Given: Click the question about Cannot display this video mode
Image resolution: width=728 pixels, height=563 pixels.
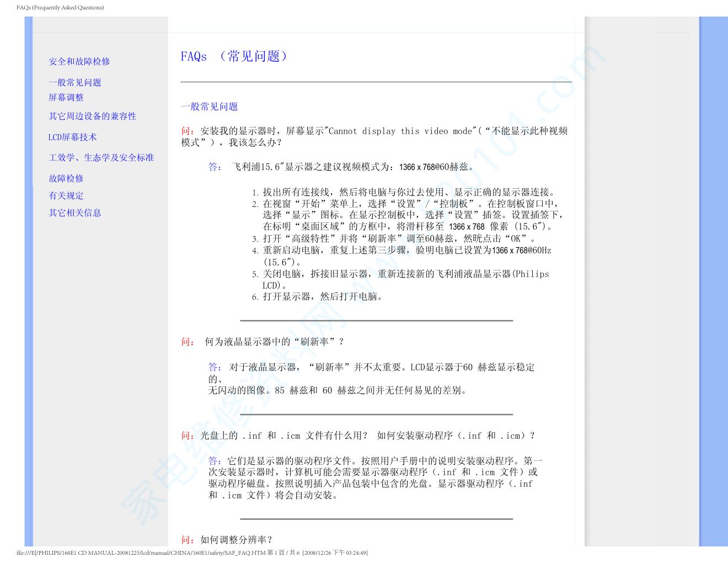Looking at the screenshot, I should pos(374,136).
